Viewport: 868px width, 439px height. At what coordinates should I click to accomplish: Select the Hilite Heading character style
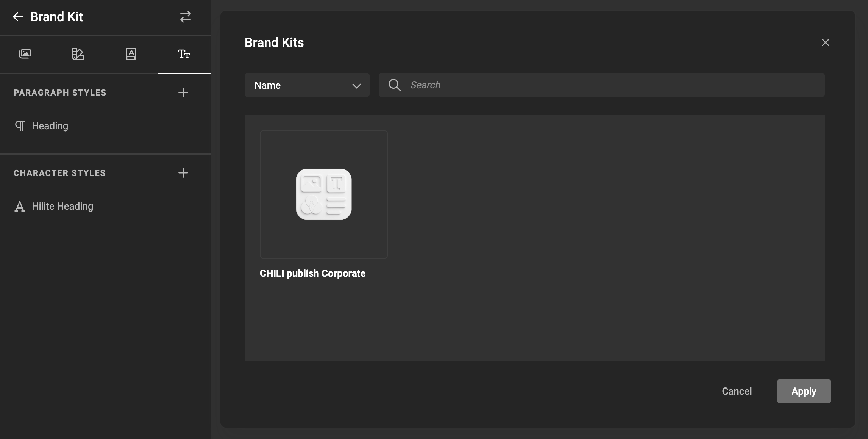(62, 206)
